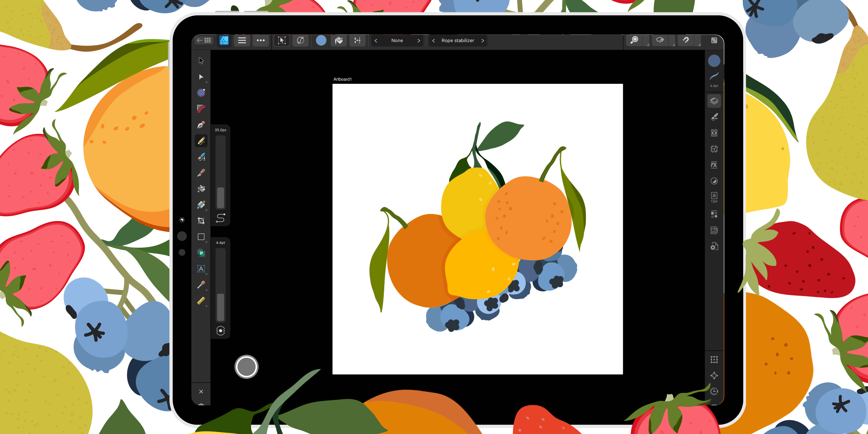This screenshot has width=868, height=434.
Task: Select the Rectangle shape tool
Action: 201,237
